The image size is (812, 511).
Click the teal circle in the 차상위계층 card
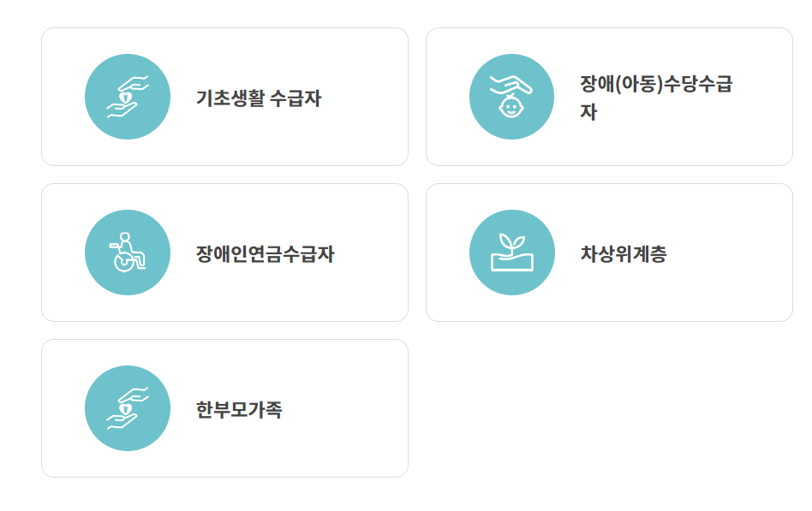pyautogui.click(x=511, y=253)
